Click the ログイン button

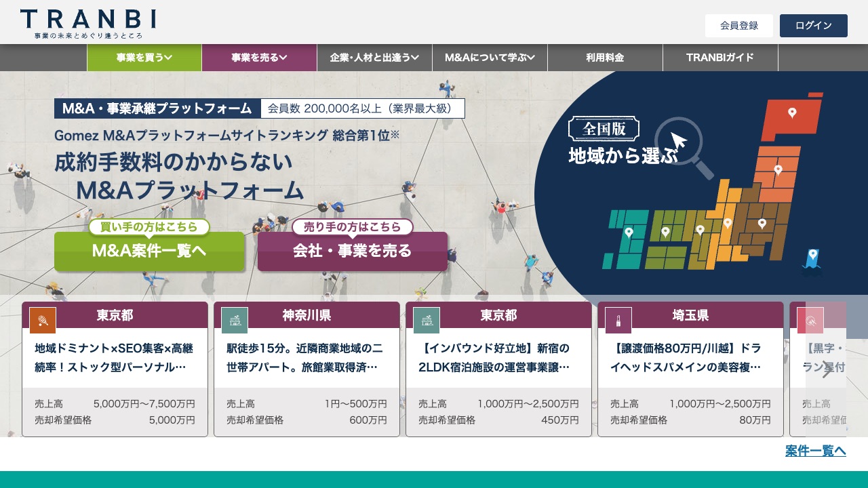pos(814,26)
